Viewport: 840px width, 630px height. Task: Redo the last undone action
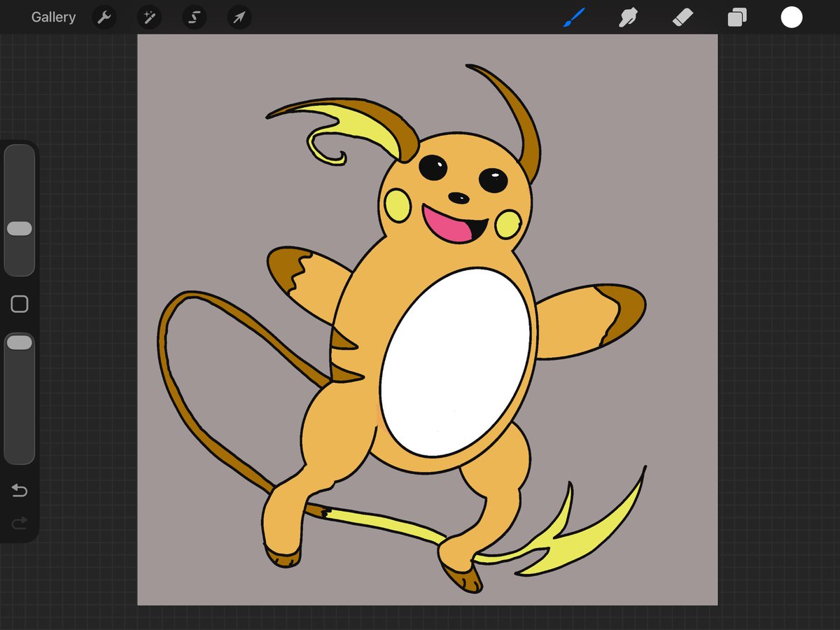[x=20, y=522]
